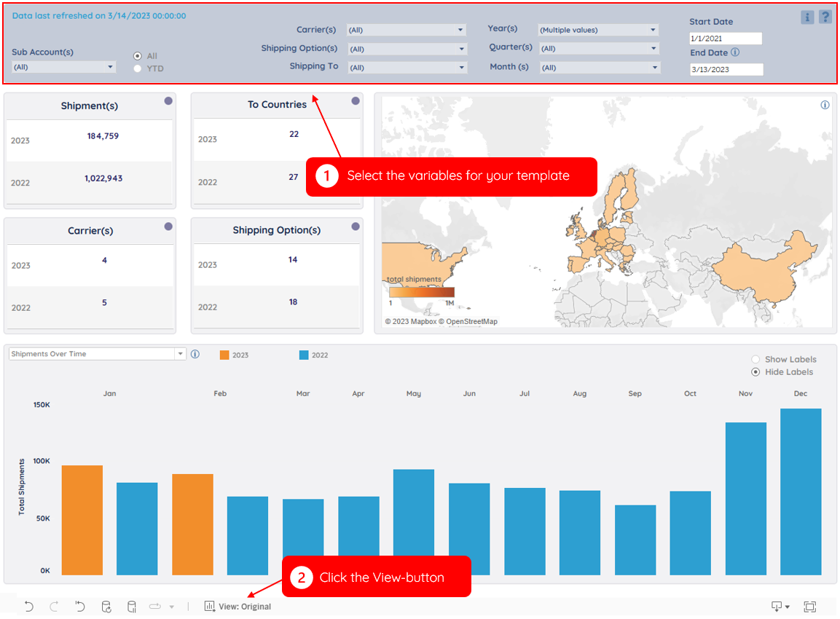Switch to full screen mode
The image size is (840, 619).
809,606
